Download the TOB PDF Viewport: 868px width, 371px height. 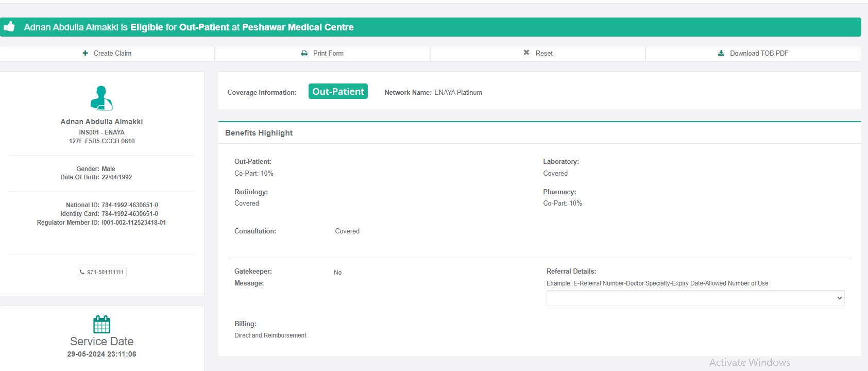tap(753, 53)
